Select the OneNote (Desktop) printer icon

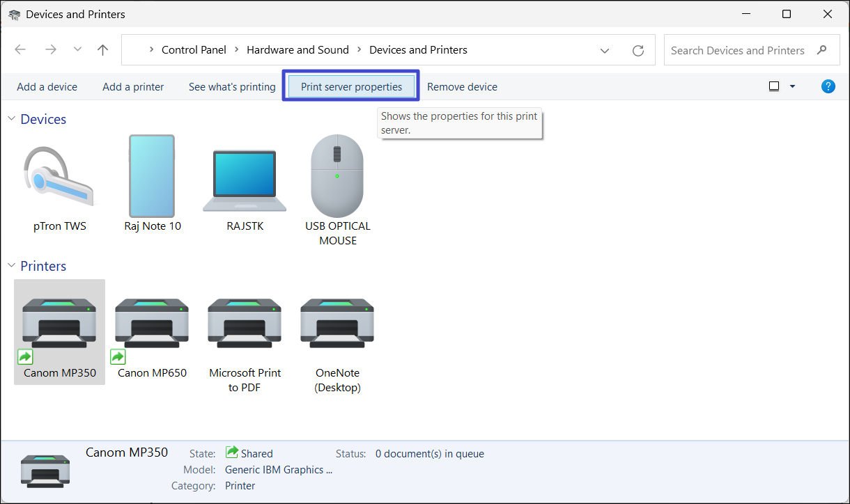pyautogui.click(x=337, y=324)
